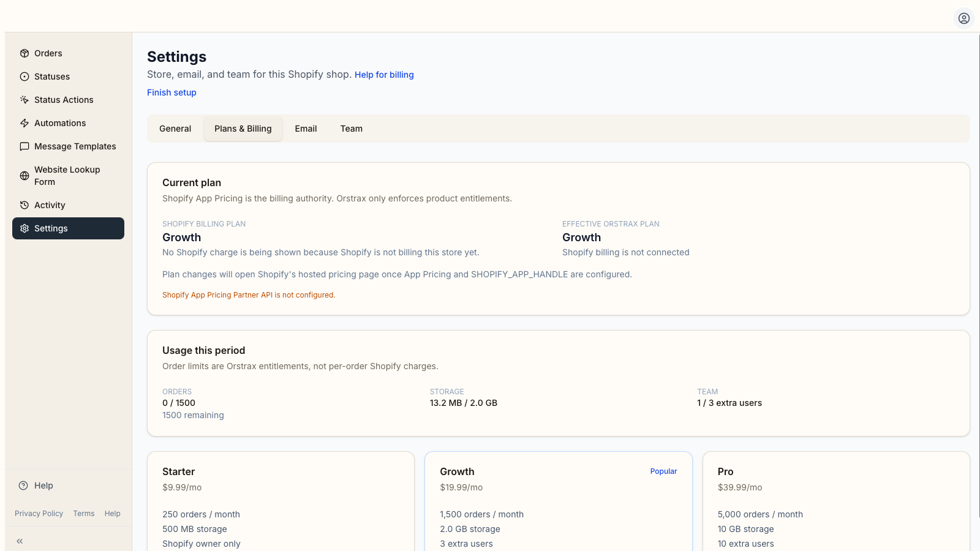Click the $19.99/mo price text
Screen dimensions: 980x551
click(461, 487)
